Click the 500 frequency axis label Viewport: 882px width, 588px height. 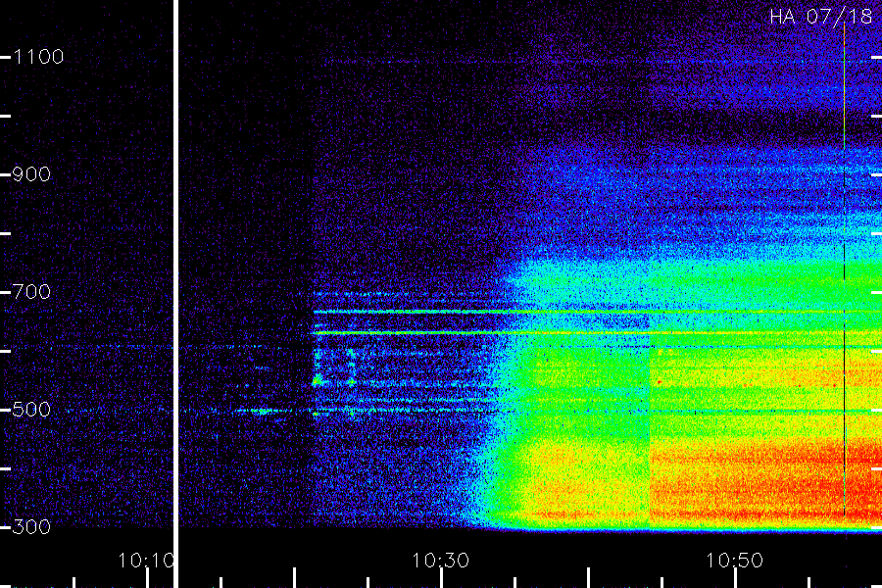click(31, 410)
